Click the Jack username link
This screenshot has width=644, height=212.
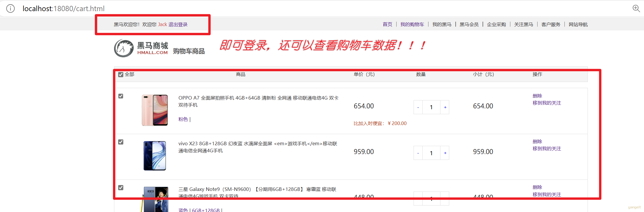click(x=163, y=24)
